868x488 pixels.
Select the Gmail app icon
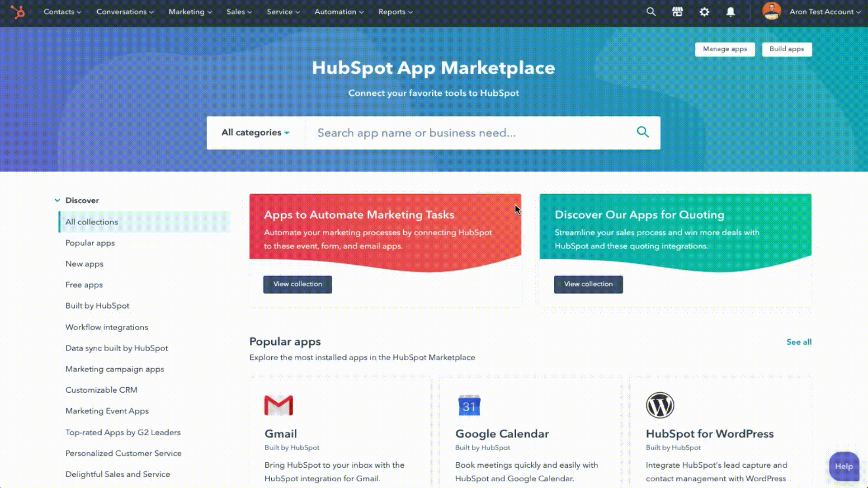(x=278, y=405)
